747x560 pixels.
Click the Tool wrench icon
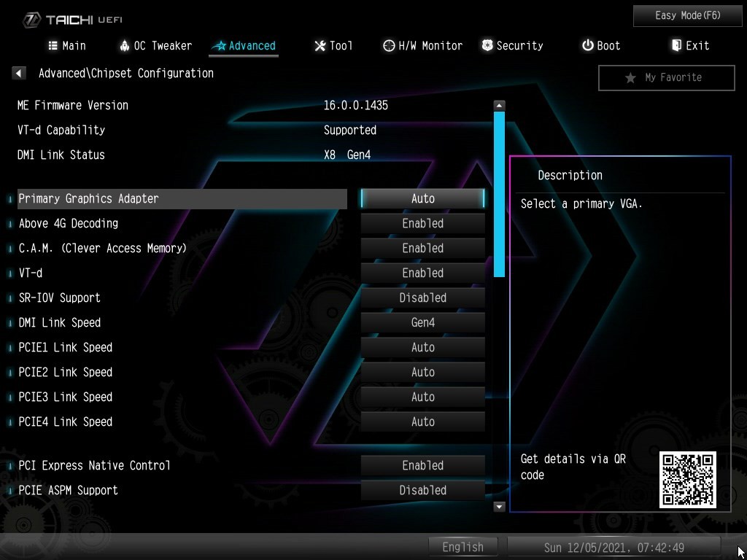(x=320, y=46)
